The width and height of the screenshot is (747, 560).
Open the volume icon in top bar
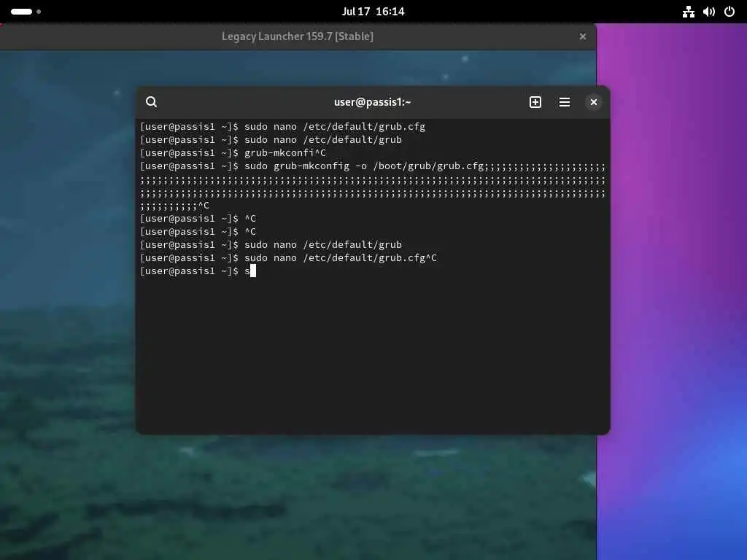(709, 12)
